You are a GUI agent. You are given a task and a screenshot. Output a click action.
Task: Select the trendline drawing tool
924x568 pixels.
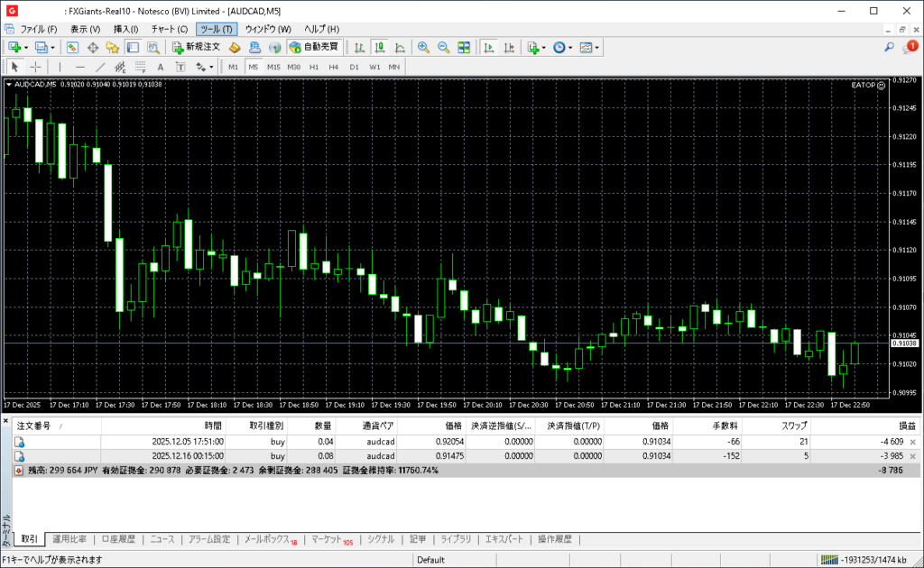pos(100,67)
